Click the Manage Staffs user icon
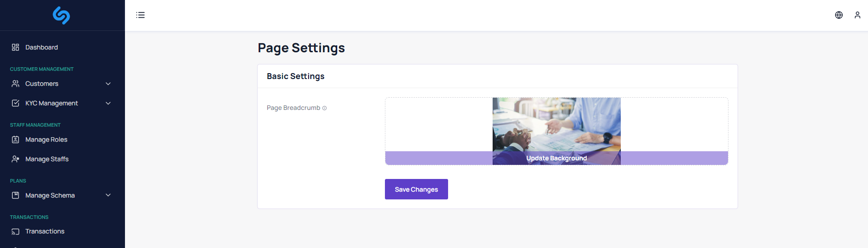The image size is (868, 248). [15, 159]
